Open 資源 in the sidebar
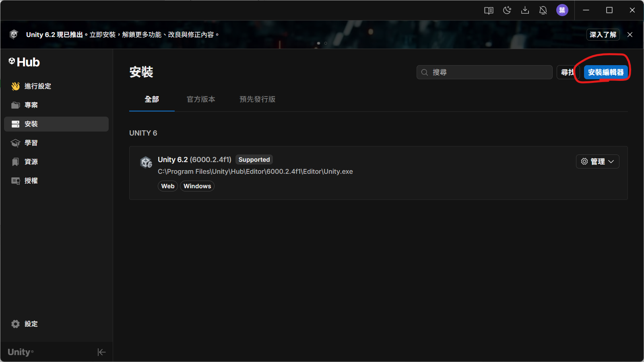Screen dimensions: 644x362 (x=56, y=162)
